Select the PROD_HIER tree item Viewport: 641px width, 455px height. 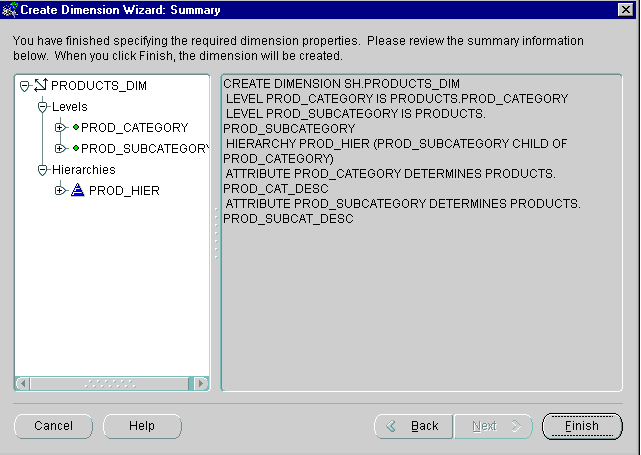click(x=124, y=191)
